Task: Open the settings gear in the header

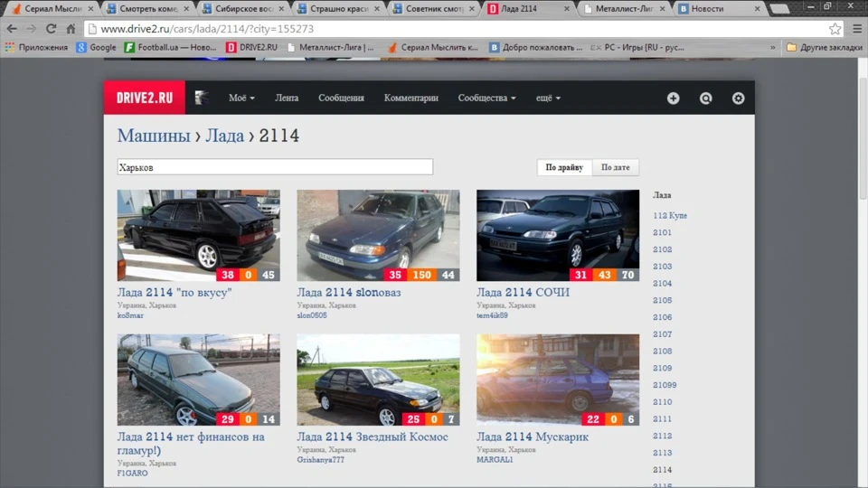Action: pos(739,98)
